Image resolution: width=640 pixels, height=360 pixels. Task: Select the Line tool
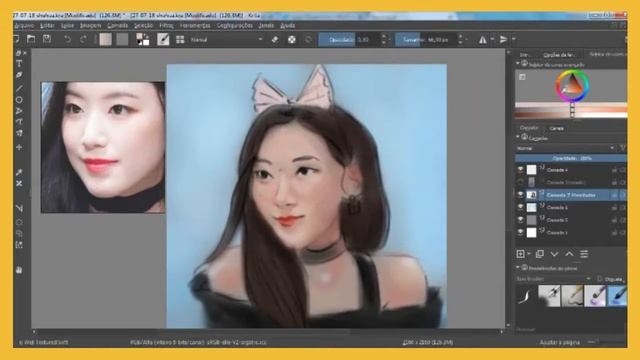click(19, 88)
